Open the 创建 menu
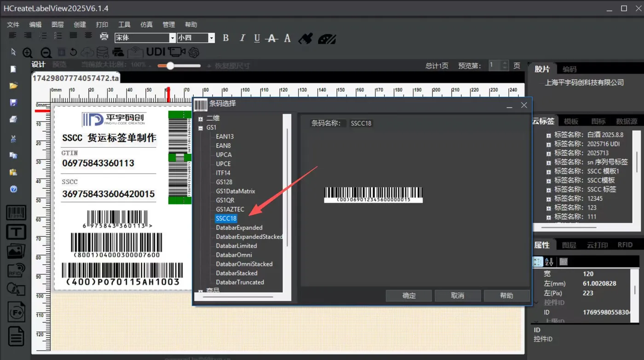Viewport: 644px width, 360px height. click(80, 24)
